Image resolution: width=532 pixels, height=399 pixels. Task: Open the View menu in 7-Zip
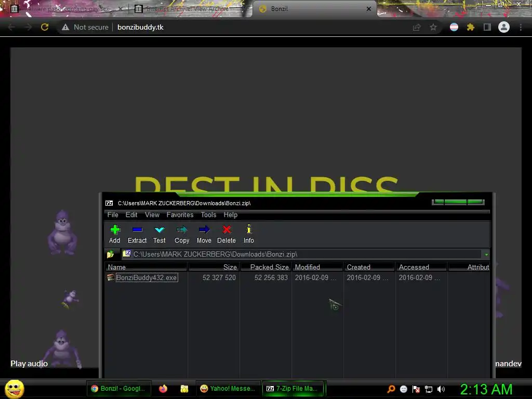point(152,215)
